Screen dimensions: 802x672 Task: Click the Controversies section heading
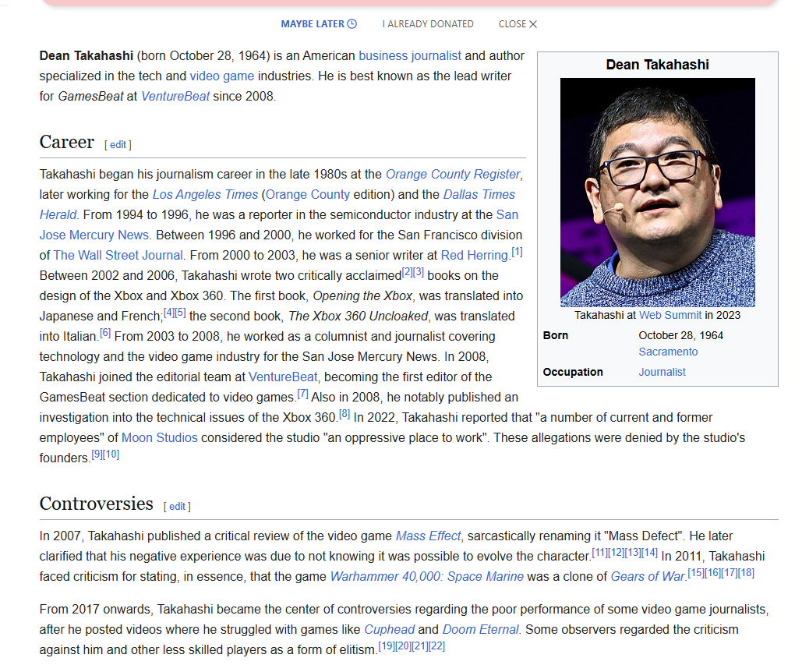tap(96, 504)
